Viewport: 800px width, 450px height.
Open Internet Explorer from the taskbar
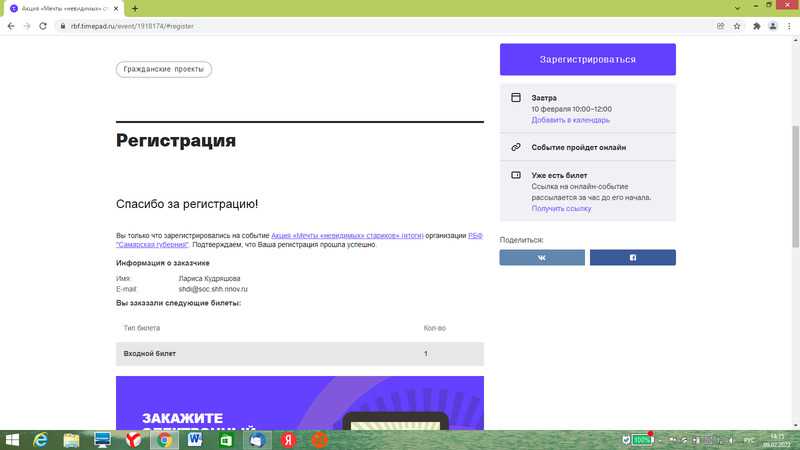point(41,439)
